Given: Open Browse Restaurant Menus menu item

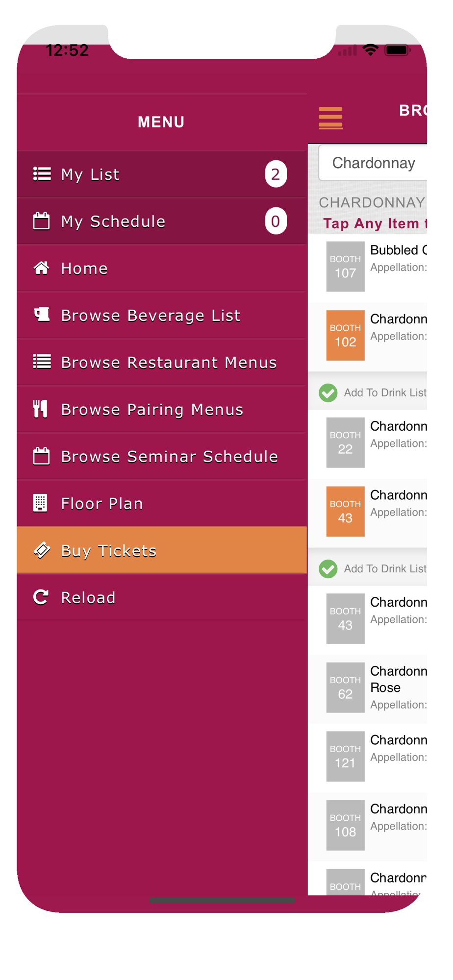Looking at the screenshot, I should [x=162, y=363].
